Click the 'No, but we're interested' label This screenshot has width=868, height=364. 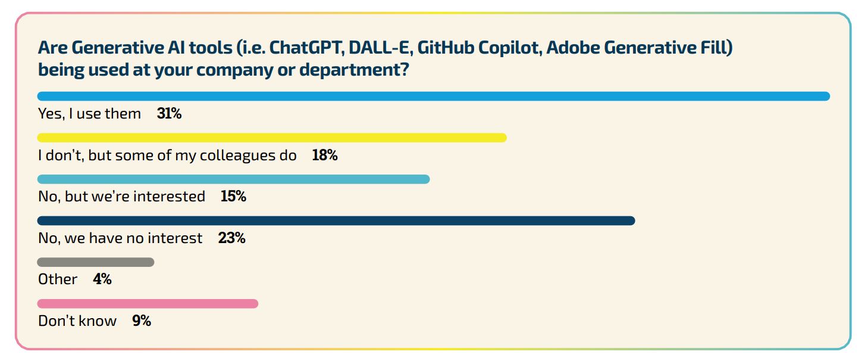point(121,197)
